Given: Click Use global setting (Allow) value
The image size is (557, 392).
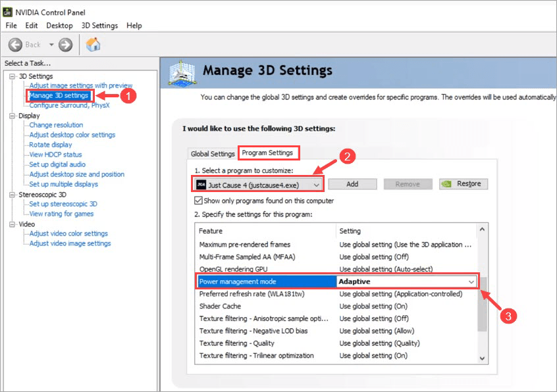Looking at the screenshot, I should click(377, 331).
